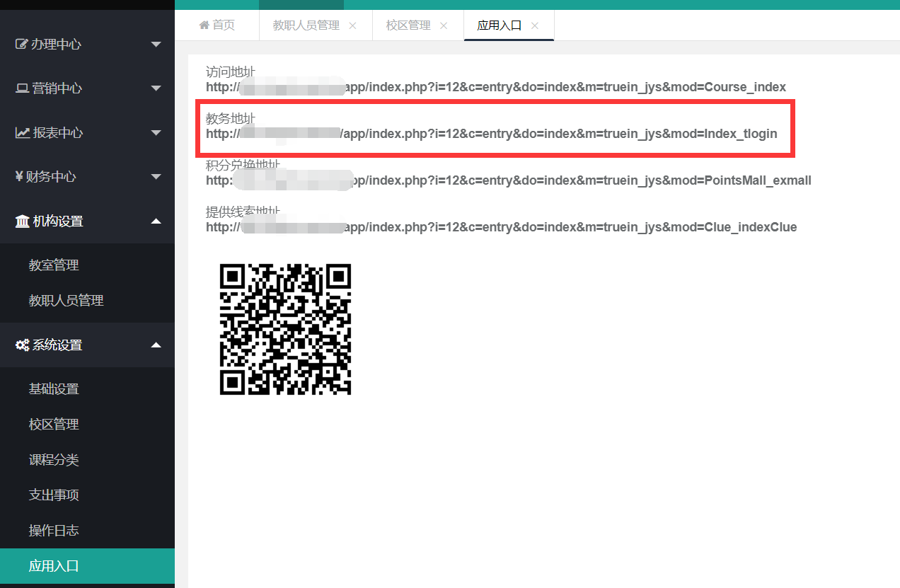The image size is (900, 588).
Task: Click the 系统设置 gears icon
Action: pos(23,345)
